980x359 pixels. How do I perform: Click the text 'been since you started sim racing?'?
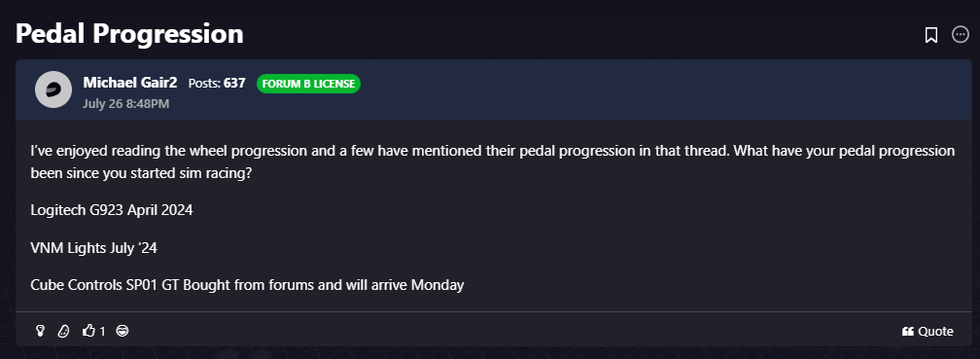pos(141,173)
